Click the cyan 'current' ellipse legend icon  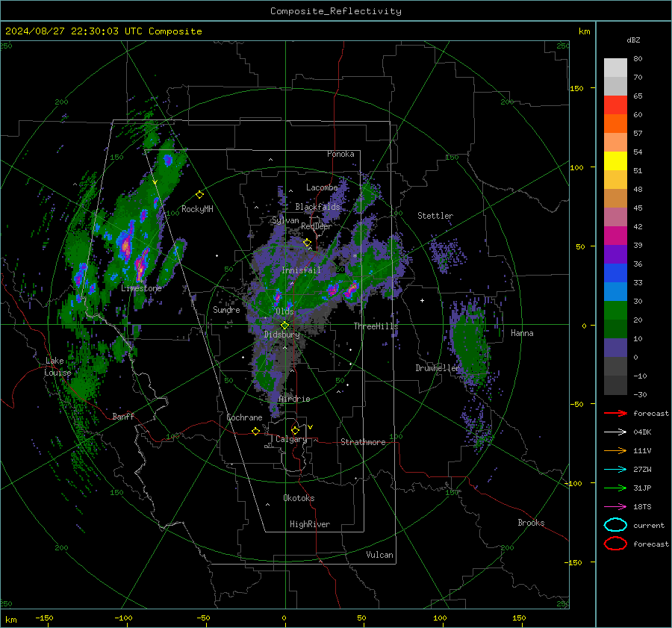(x=615, y=525)
